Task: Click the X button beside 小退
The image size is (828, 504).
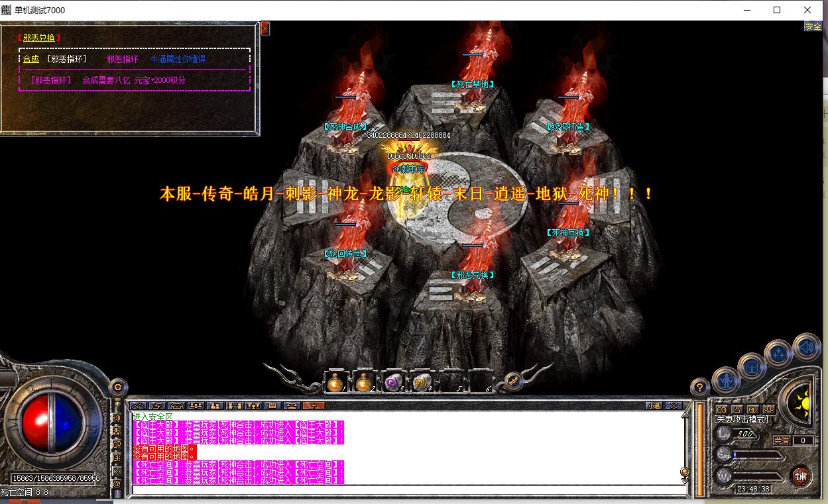Action: [674, 405]
